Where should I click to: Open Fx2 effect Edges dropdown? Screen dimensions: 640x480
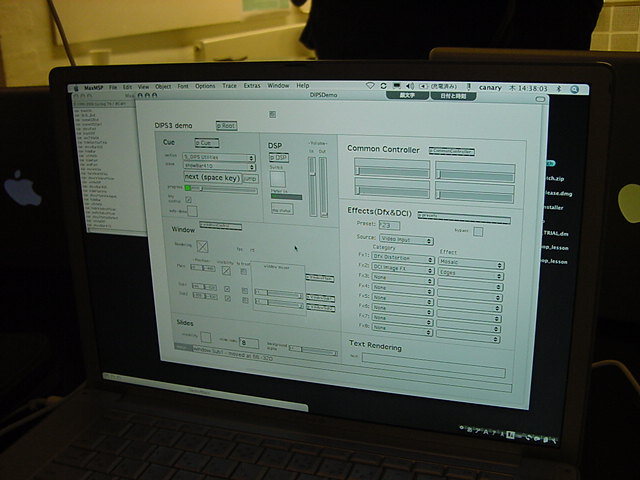(x=471, y=274)
